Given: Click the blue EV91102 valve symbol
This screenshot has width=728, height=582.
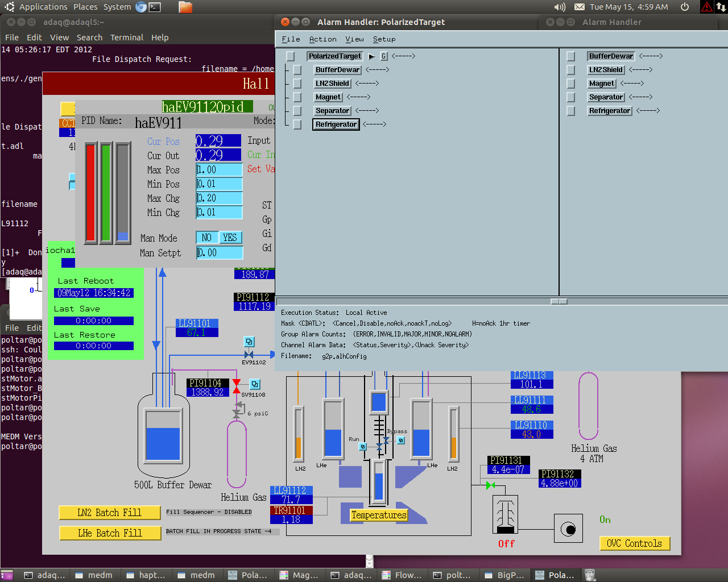Looking at the screenshot, I should (x=249, y=355).
